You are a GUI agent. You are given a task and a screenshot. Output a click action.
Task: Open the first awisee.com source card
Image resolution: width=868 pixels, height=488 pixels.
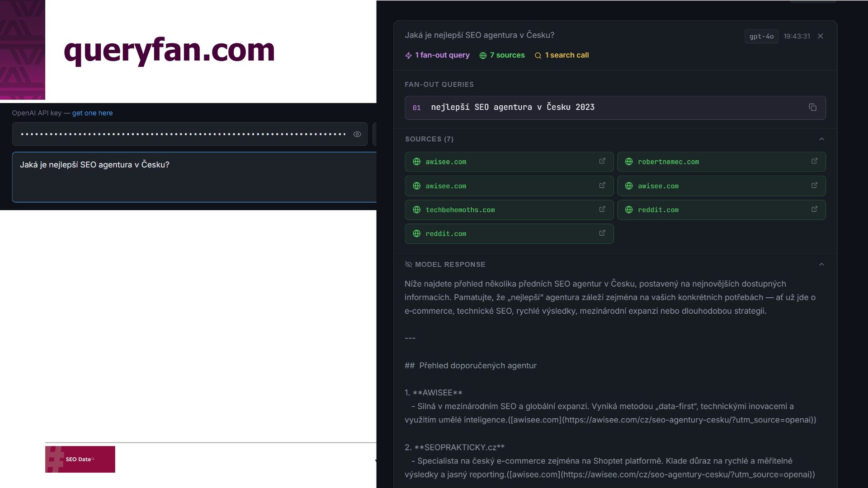tap(509, 162)
